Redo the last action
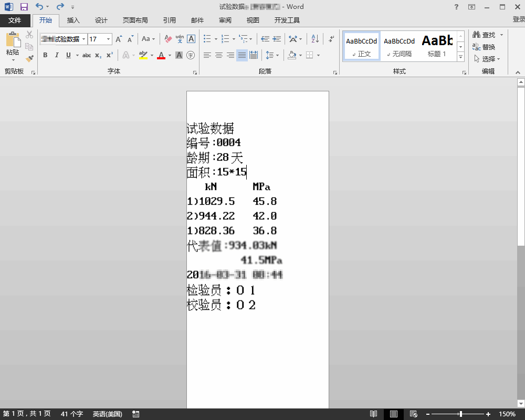The width and height of the screenshot is (525, 420). [60, 7]
